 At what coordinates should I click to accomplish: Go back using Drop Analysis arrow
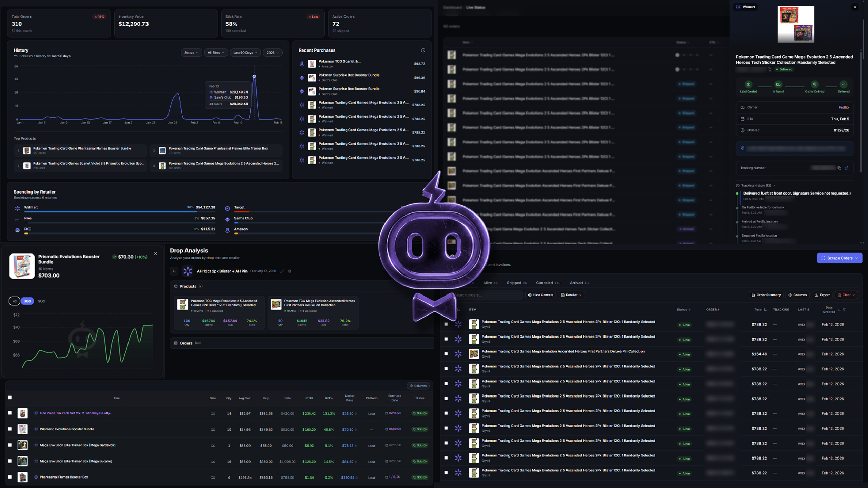(x=174, y=271)
